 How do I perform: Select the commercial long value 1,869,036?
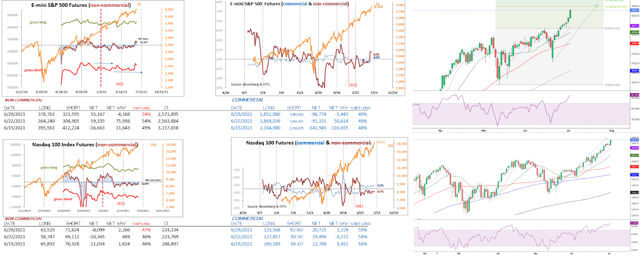[270, 121]
